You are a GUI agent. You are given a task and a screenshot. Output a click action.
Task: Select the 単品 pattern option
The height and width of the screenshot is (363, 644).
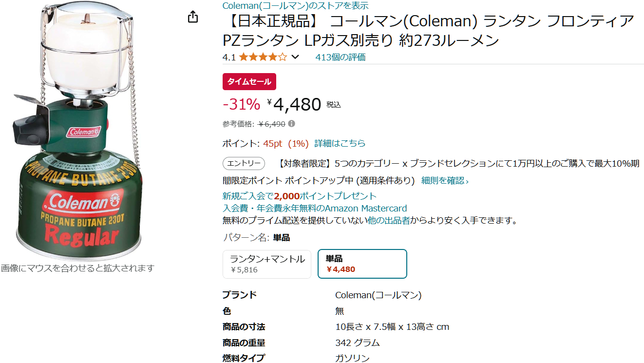point(362,264)
